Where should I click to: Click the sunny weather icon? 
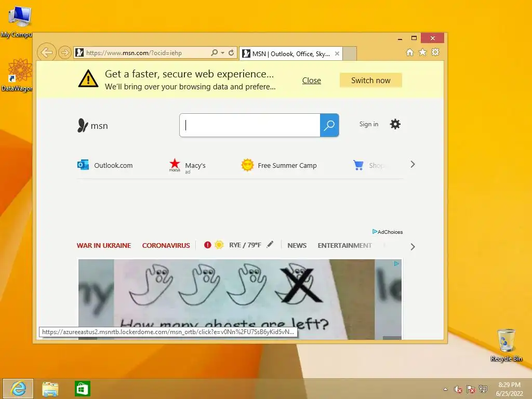tap(219, 245)
